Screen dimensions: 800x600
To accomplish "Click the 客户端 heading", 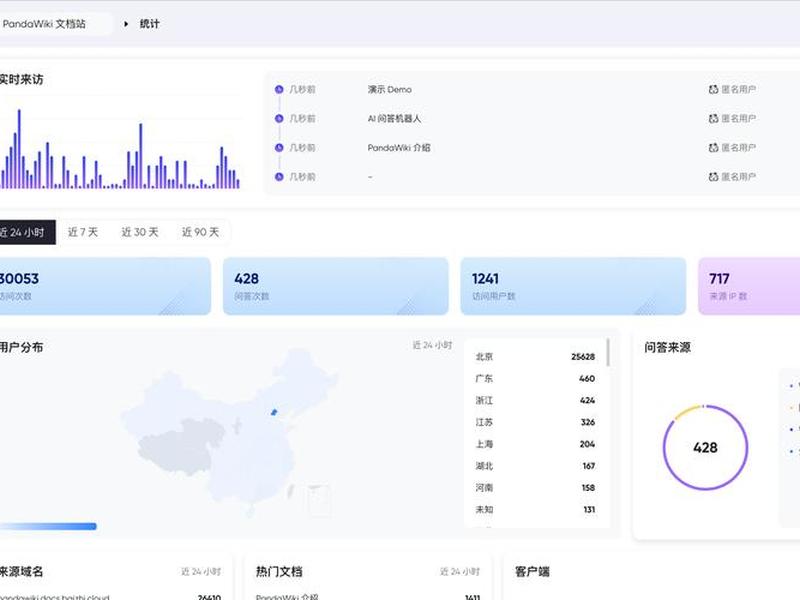I will pos(532,571).
